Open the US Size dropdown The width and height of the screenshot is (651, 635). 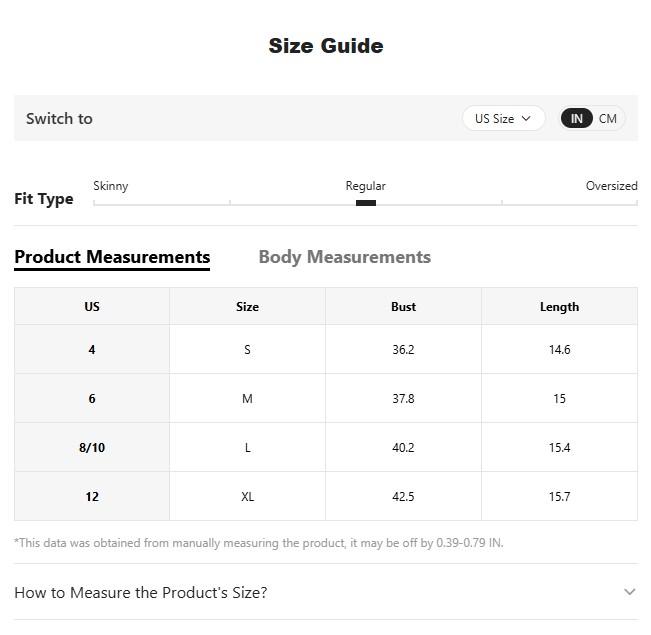[x=503, y=118]
